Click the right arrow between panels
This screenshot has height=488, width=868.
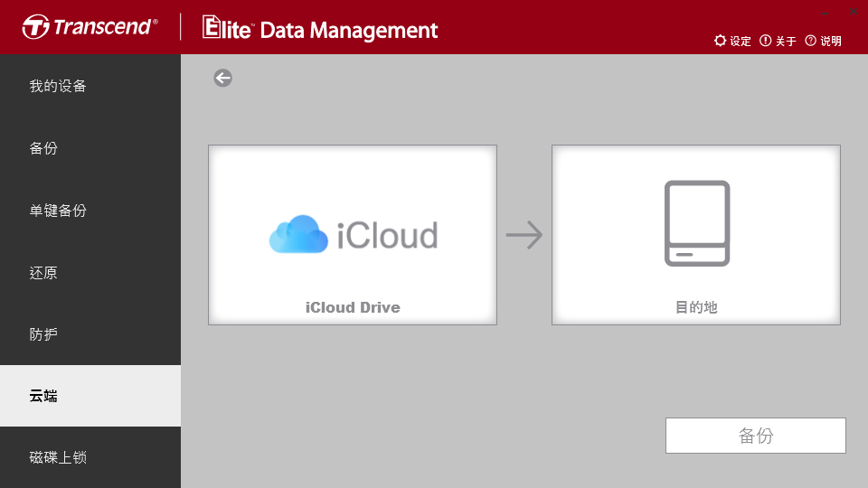(524, 235)
